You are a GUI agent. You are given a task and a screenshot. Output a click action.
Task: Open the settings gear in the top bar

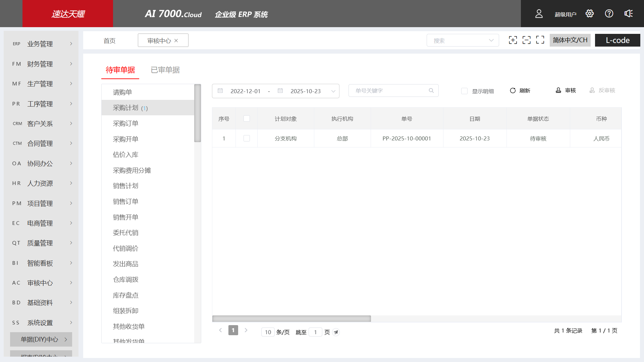(590, 13)
